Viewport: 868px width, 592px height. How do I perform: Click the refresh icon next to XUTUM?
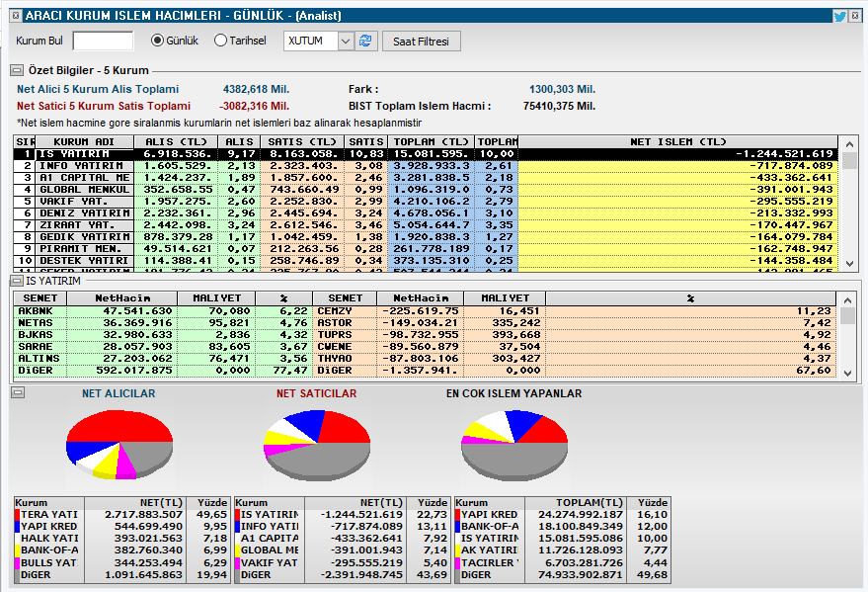coord(365,41)
